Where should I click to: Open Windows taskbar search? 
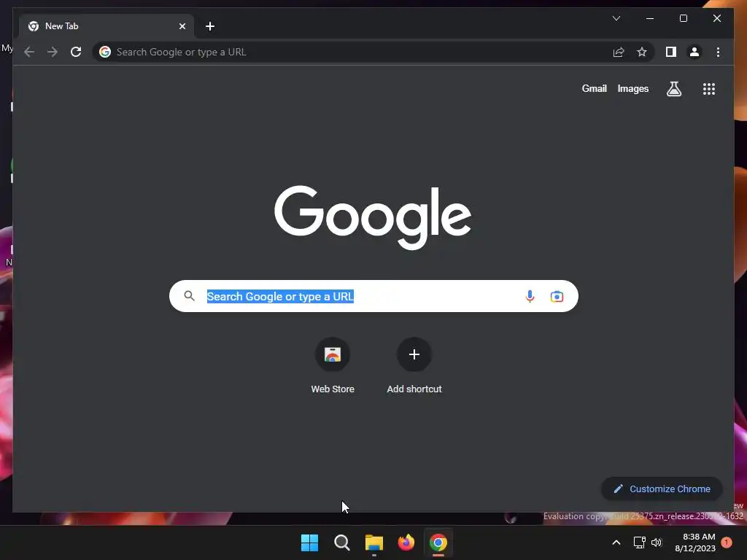(x=341, y=542)
